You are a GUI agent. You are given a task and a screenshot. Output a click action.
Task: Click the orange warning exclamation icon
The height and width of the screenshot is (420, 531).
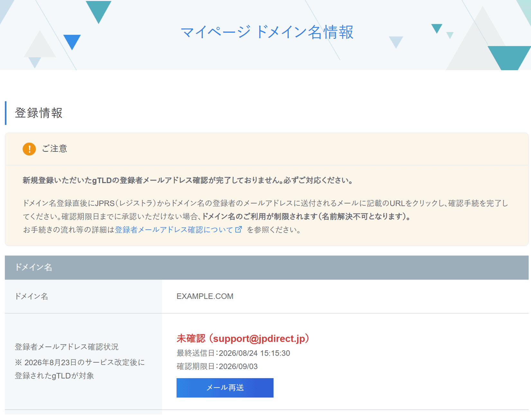(x=29, y=149)
